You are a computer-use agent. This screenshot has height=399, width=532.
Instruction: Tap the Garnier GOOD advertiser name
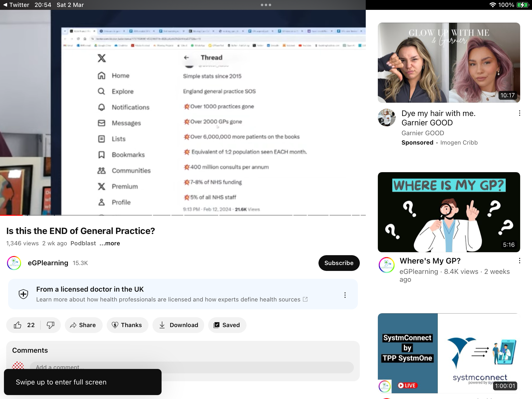(423, 133)
